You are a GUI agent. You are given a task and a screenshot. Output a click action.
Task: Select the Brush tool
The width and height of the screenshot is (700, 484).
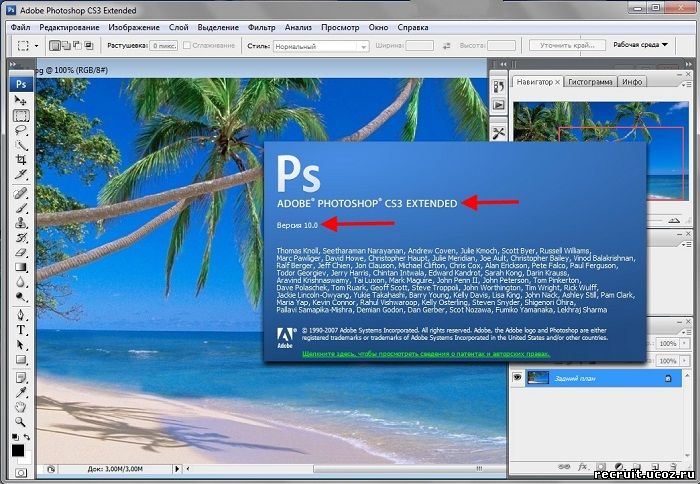21,208
